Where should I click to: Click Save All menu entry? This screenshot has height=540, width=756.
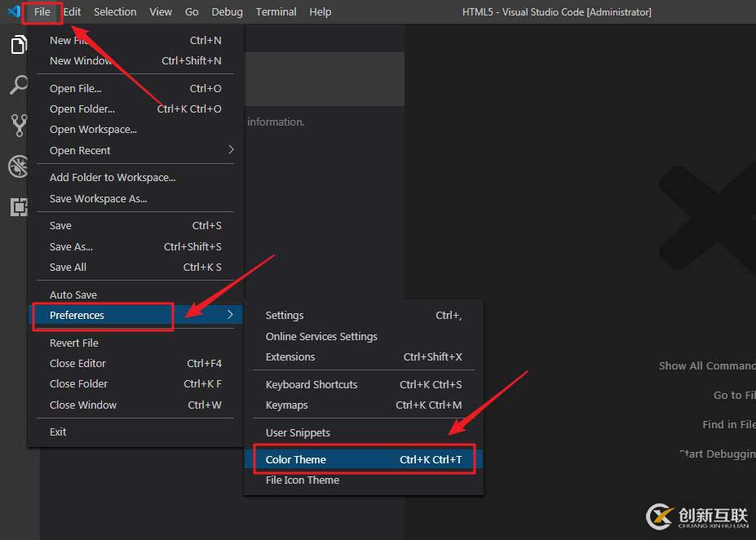[x=135, y=267]
